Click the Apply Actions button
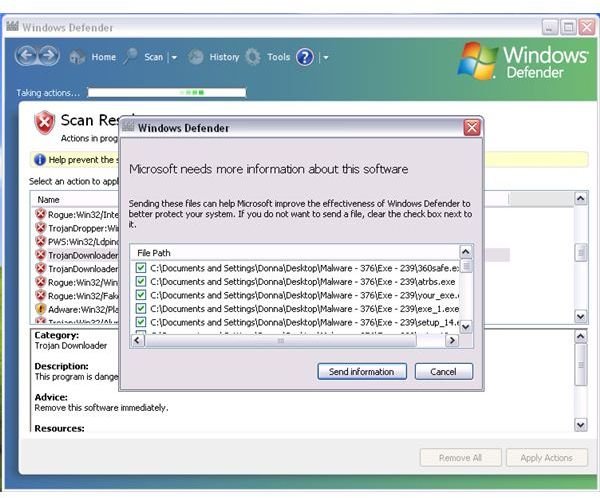The image size is (600, 498). [x=546, y=457]
